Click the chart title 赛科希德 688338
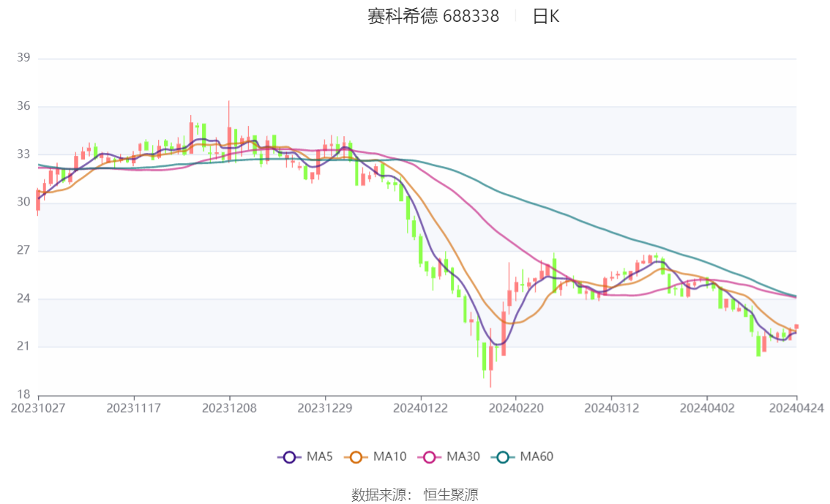The image size is (830, 504). 433,16
